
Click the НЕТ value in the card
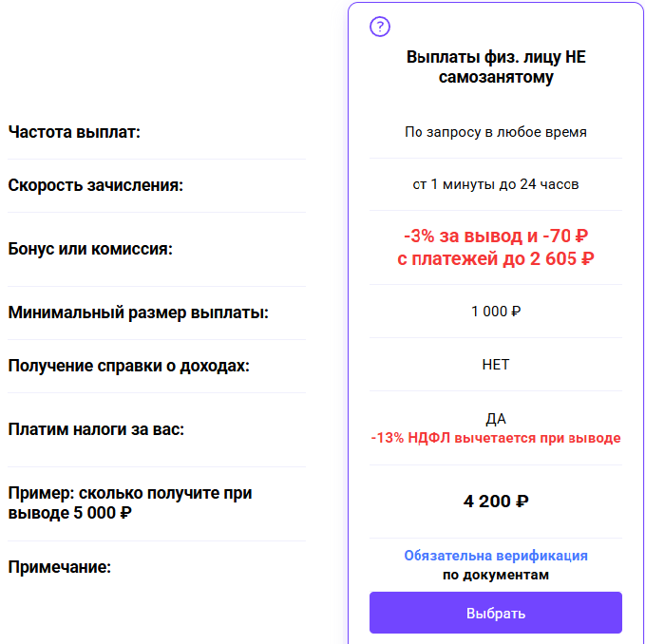495,364
